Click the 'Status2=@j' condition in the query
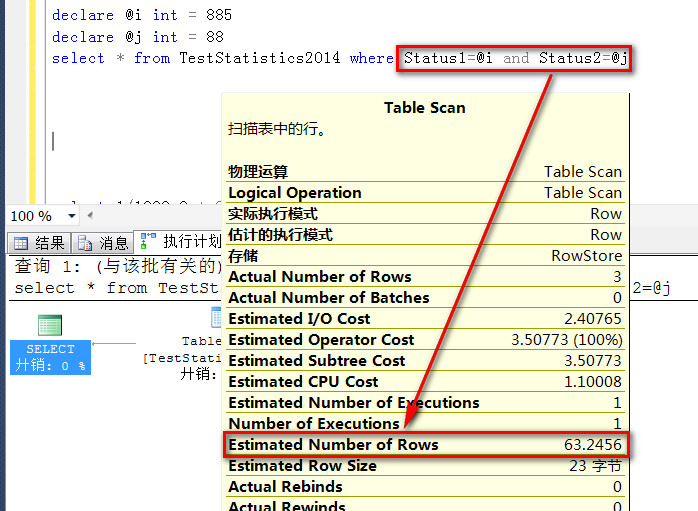698x511 pixels. click(x=583, y=58)
